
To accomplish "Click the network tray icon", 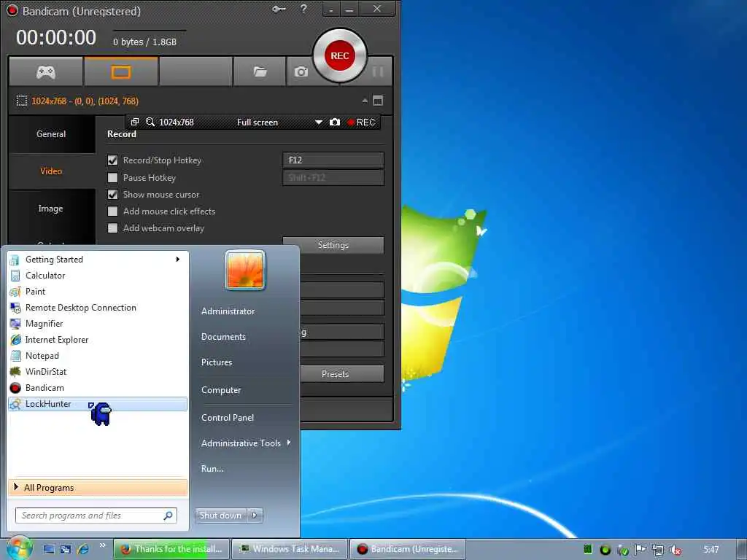I will click(657, 550).
